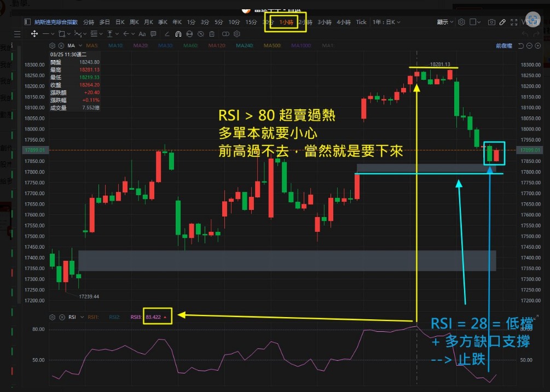Viewport: 550px width, 392px height.
Task: Select the horizontal line drawing tool
Action: (45, 34)
